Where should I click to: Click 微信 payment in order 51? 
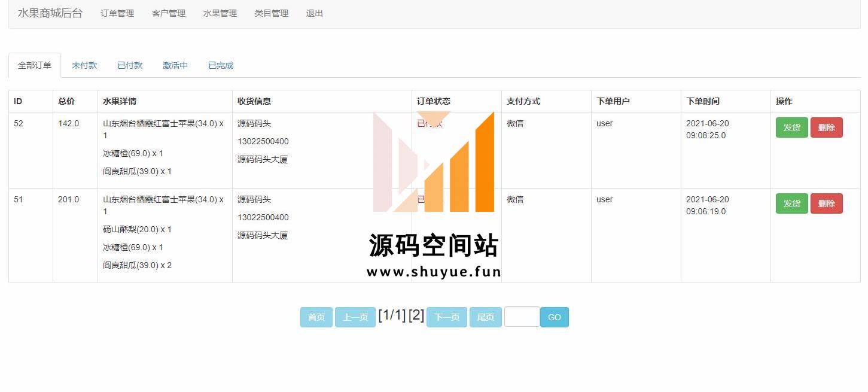click(x=515, y=199)
